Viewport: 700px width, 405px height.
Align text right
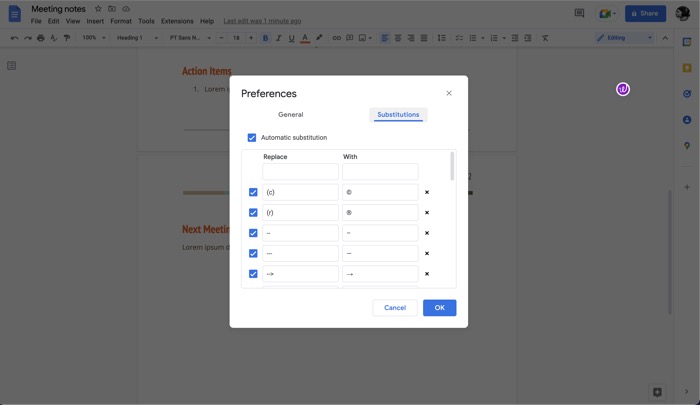411,38
